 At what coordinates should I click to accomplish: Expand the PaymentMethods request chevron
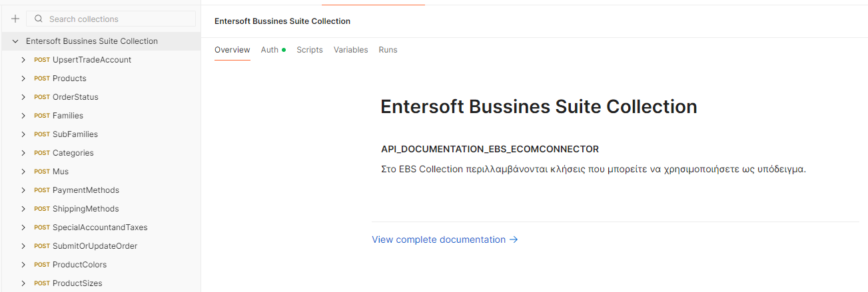tap(23, 190)
